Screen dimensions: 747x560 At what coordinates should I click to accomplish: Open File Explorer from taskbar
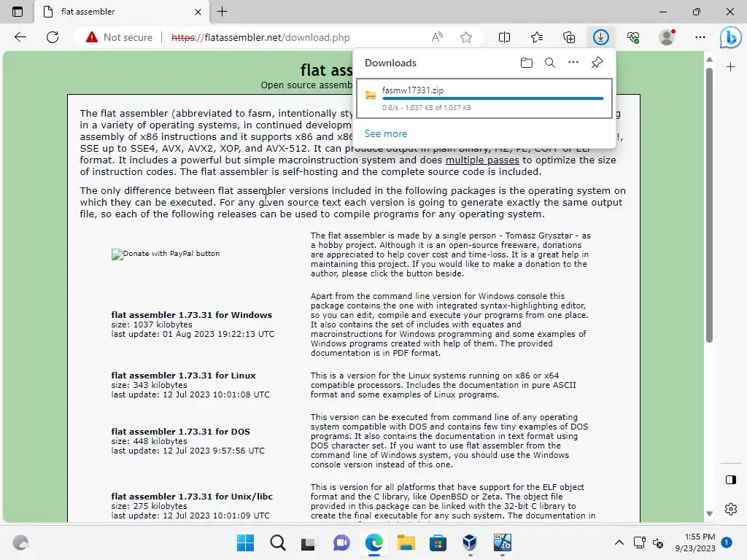[406, 542]
